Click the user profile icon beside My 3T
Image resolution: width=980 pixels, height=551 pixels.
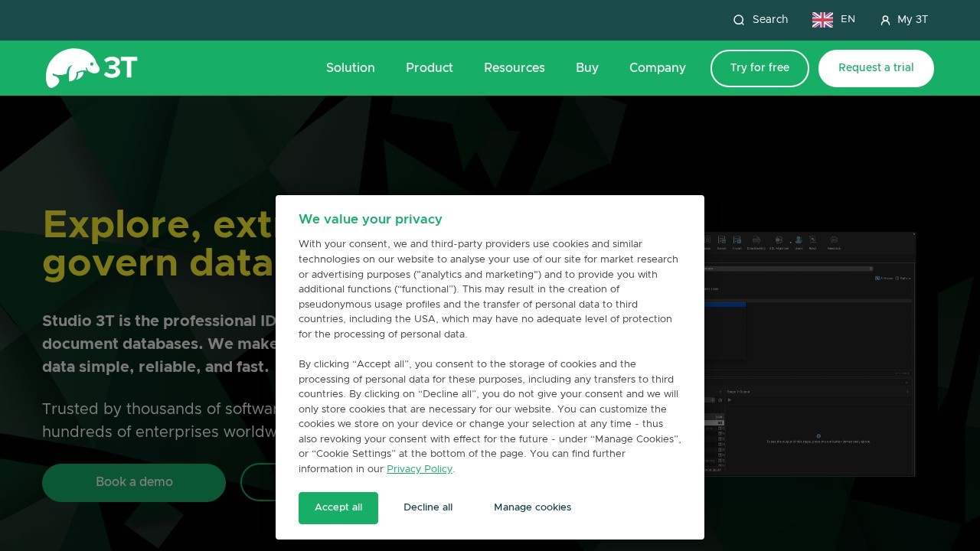(885, 21)
